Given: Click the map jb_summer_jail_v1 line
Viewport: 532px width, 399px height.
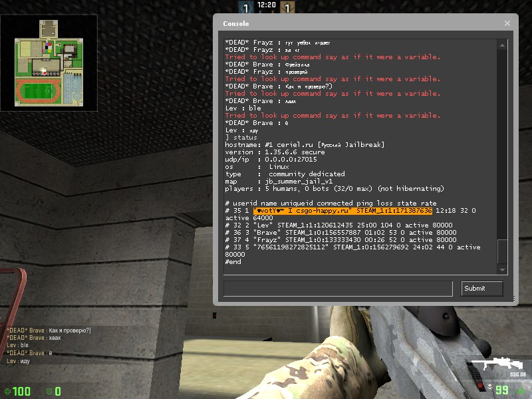Looking at the screenshot, I should 278,181.
